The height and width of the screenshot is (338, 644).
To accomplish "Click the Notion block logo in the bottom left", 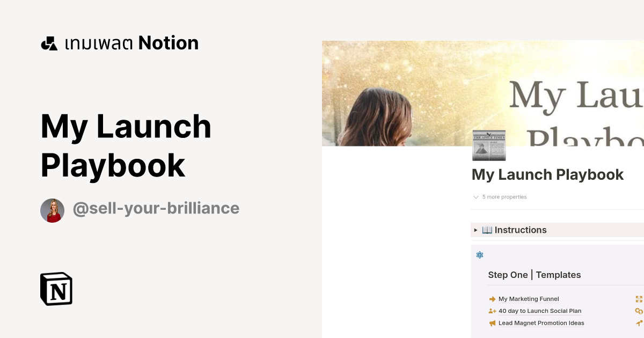I will (x=56, y=289).
